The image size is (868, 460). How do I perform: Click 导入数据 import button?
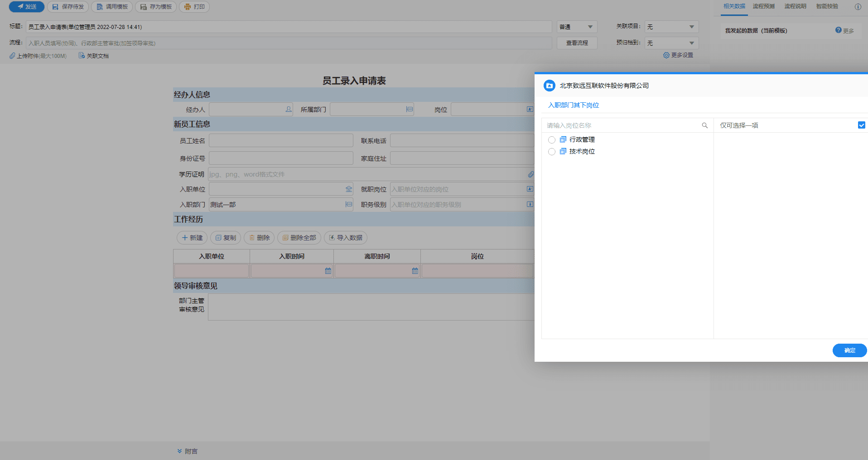(x=345, y=238)
